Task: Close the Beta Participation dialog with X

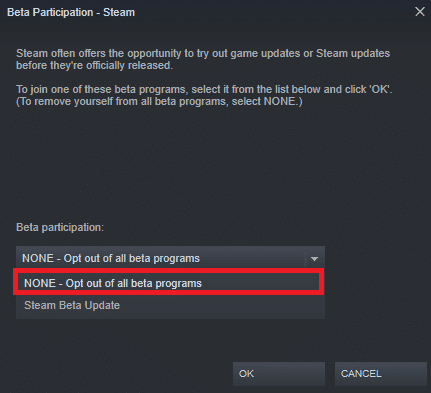Action: coord(420,12)
